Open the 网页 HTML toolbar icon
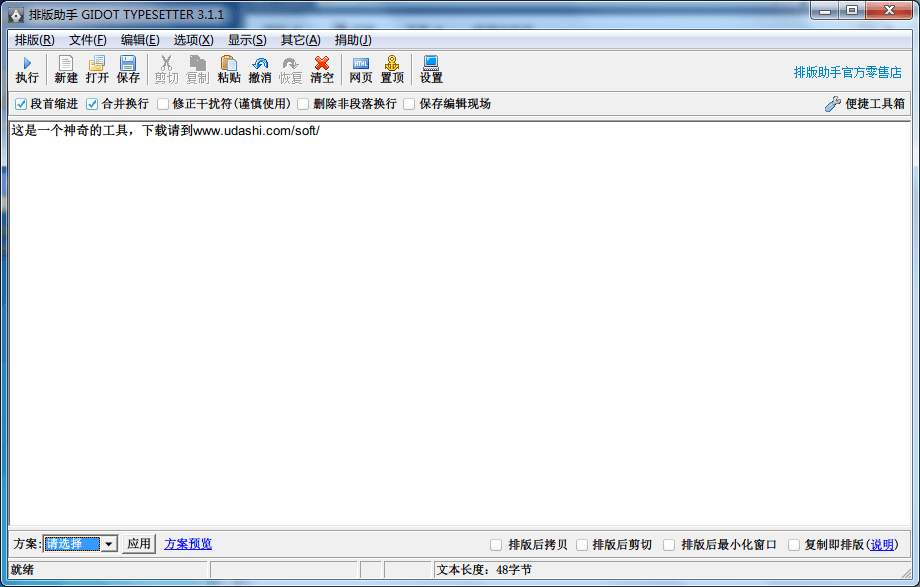 coord(361,70)
